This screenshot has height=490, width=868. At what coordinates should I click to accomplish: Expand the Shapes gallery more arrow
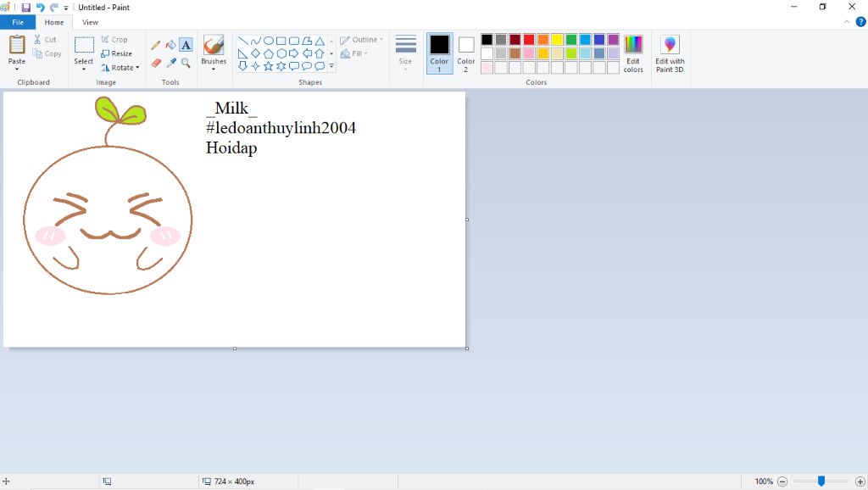click(331, 66)
